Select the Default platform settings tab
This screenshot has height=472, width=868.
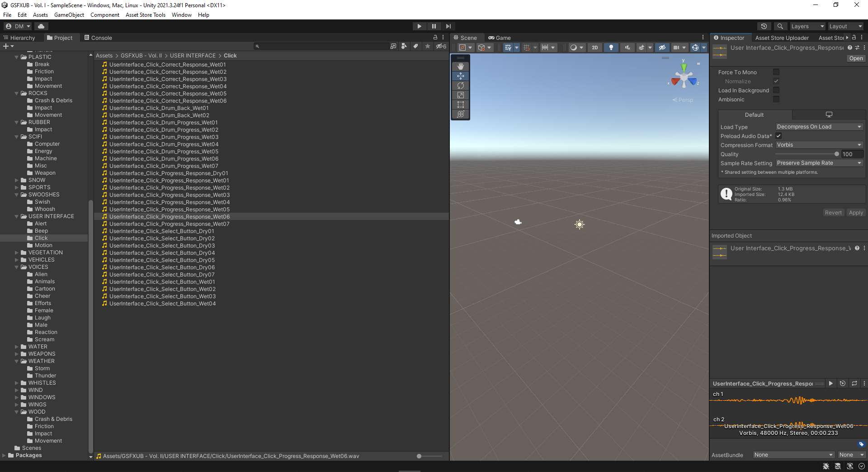(x=754, y=115)
